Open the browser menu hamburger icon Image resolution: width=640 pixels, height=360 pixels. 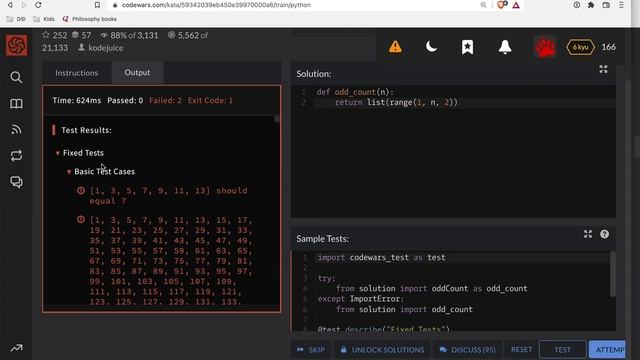point(621,5)
